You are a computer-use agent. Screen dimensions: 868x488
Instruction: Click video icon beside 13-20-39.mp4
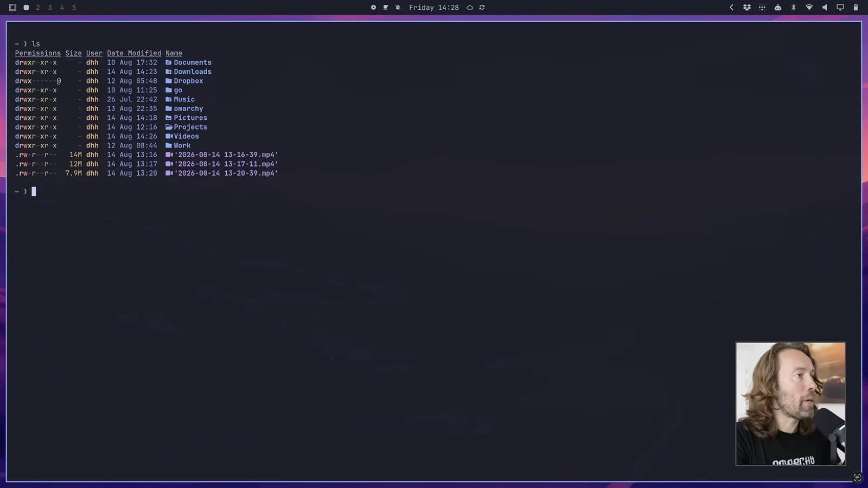pyautogui.click(x=169, y=173)
